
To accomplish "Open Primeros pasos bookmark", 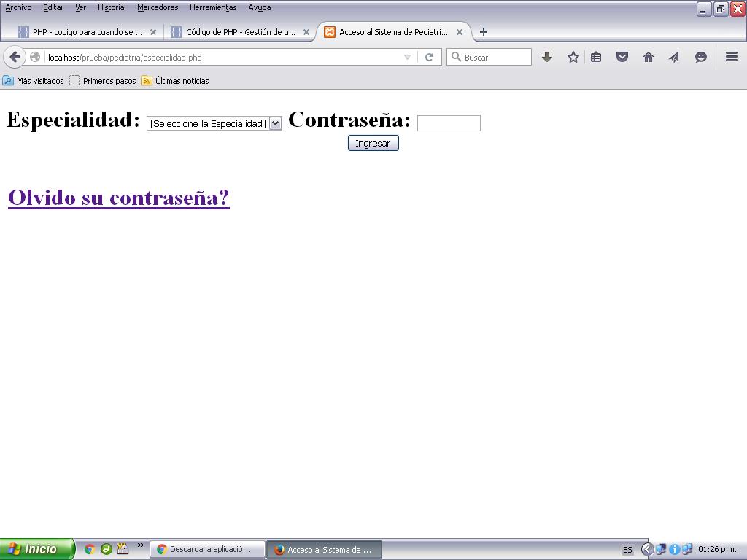I will click(x=102, y=80).
